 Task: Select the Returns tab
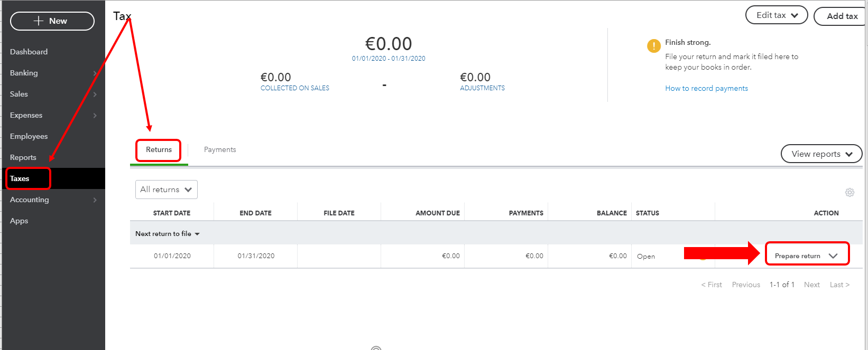tap(158, 149)
